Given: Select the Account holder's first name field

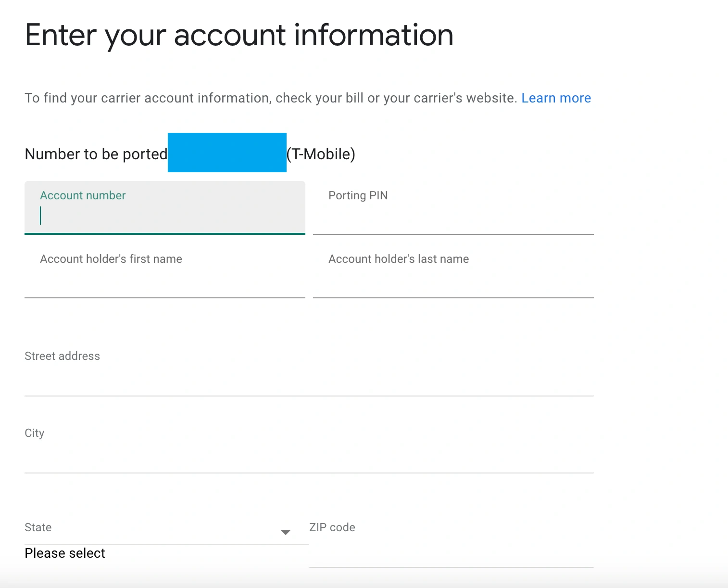Looking at the screenshot, I should tap(164, 279).
